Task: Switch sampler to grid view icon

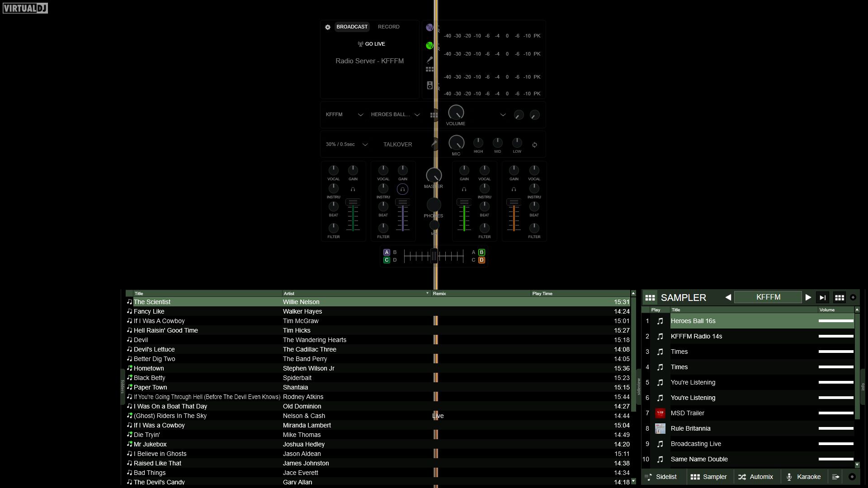Action: pos(840,297)
